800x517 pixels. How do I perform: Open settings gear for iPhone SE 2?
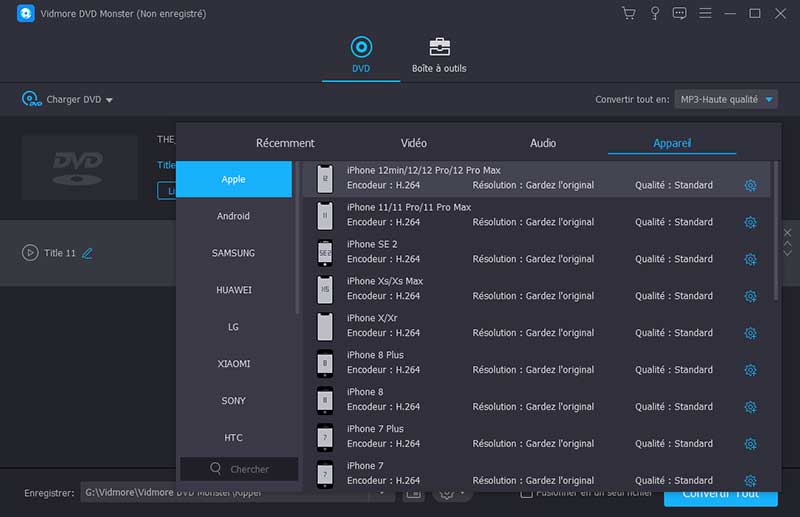click(750, 259)
